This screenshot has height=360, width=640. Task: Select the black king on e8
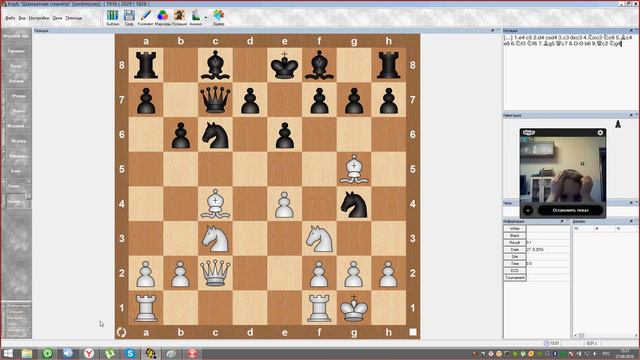[x=284, y=64]
